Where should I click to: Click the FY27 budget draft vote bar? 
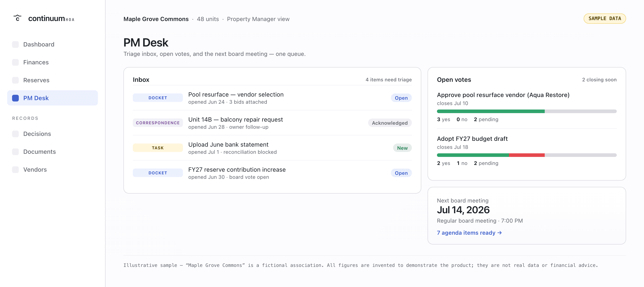527,155
